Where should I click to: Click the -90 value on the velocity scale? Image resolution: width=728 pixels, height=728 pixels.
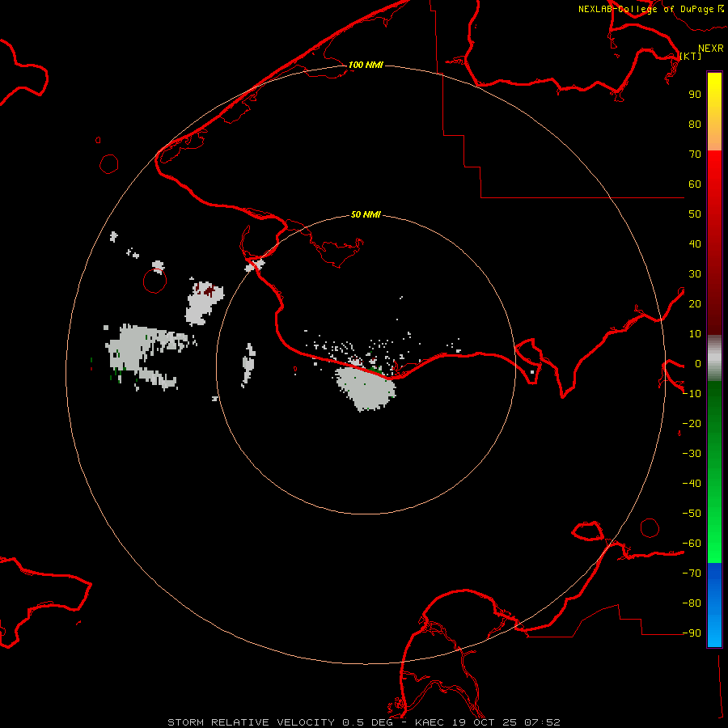coord(692,633)
